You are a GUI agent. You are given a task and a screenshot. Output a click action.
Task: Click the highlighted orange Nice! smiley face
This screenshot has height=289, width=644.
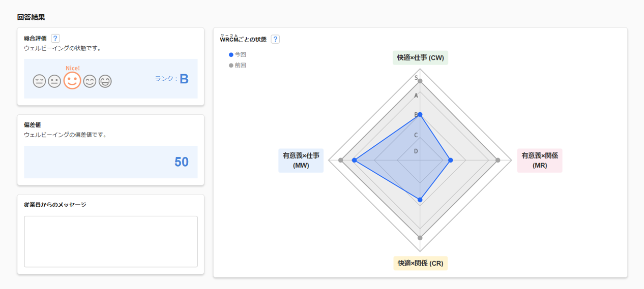pyautogui.click(x=72, y=80)
